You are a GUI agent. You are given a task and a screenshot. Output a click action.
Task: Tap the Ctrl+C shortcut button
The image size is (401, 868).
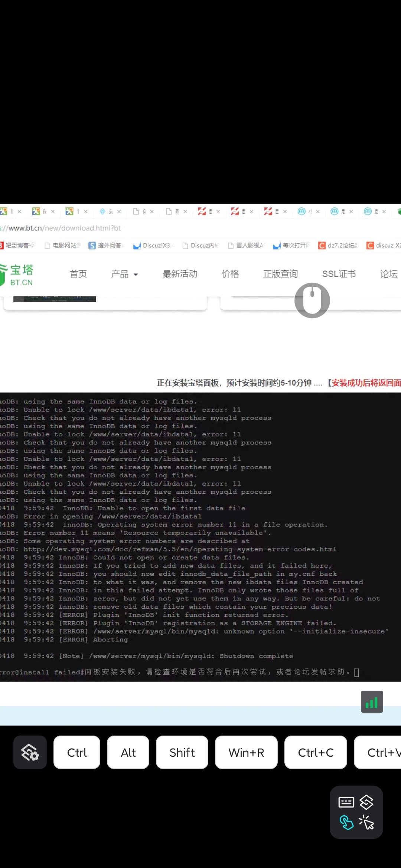(316, 752)
